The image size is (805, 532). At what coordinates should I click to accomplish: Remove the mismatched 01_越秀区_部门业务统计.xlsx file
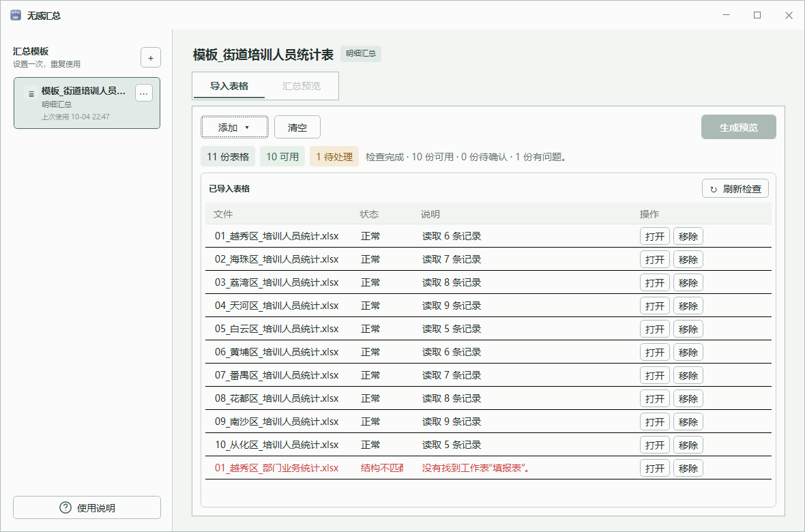(688, 468)
